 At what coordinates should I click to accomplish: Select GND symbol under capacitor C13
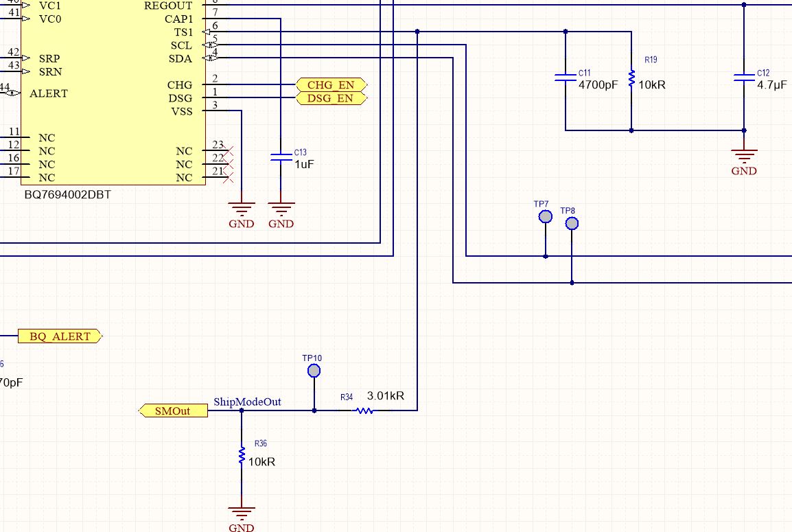click(x=281, y=214)
